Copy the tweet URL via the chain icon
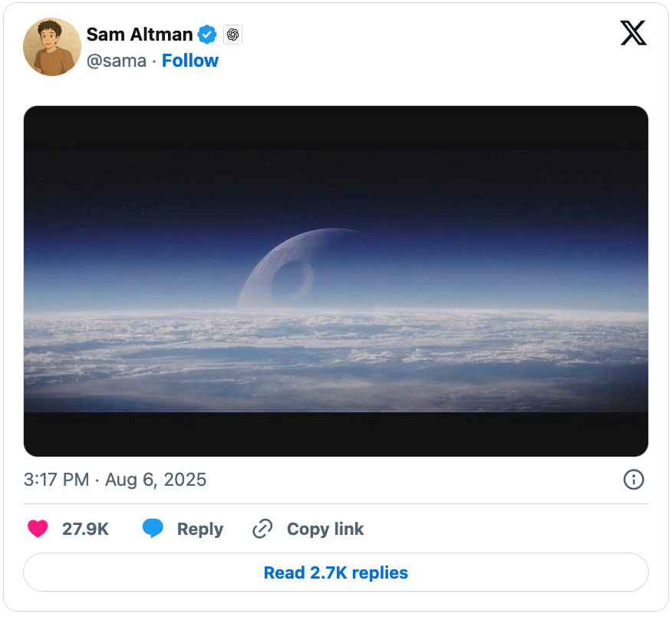This screenshot has height=617, width=672. coord(262,529)
